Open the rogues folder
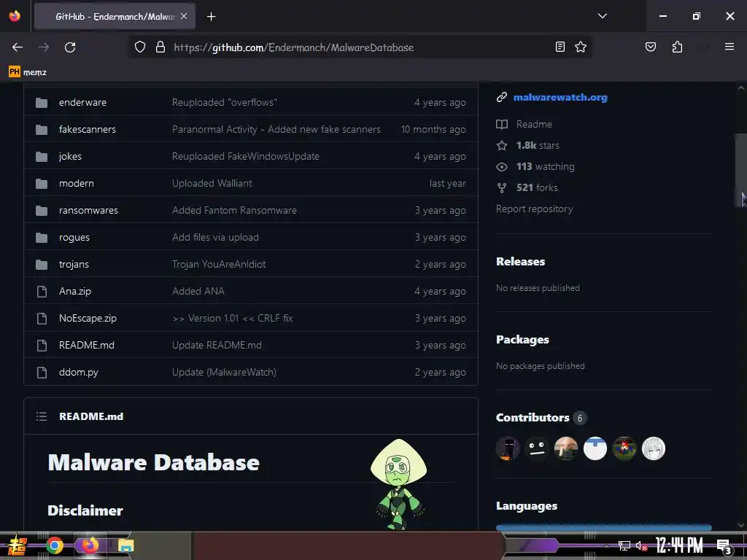The width and height of the screenshot is (747, 560). click(x=74, y=237)
